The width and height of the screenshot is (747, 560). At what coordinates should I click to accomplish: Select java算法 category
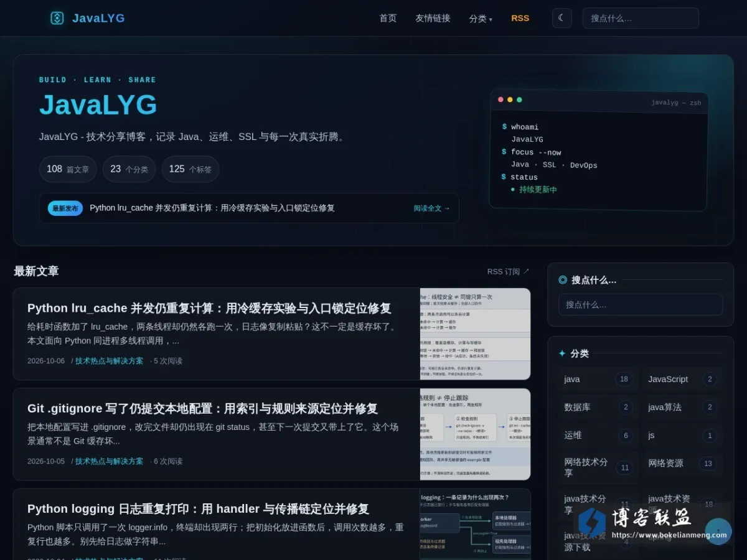click(682, 407)
